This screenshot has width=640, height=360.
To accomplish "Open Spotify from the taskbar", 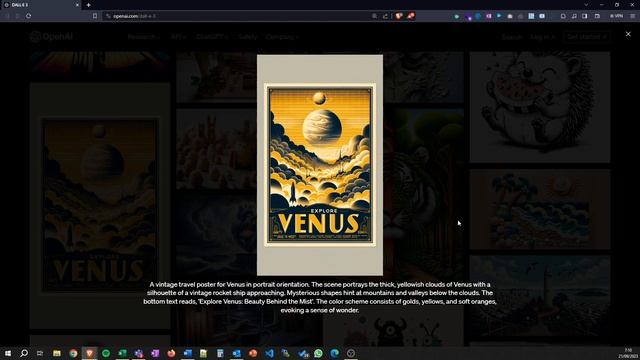I will point(106,353).
